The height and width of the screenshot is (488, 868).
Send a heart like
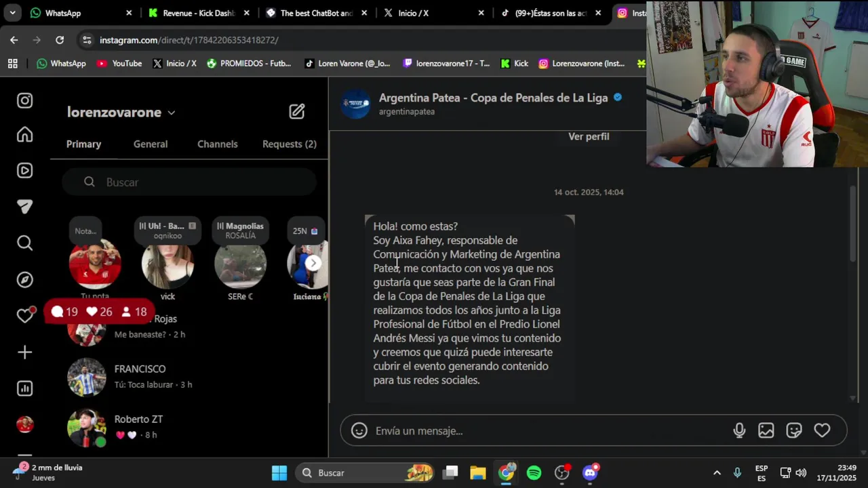coord(822,430)
